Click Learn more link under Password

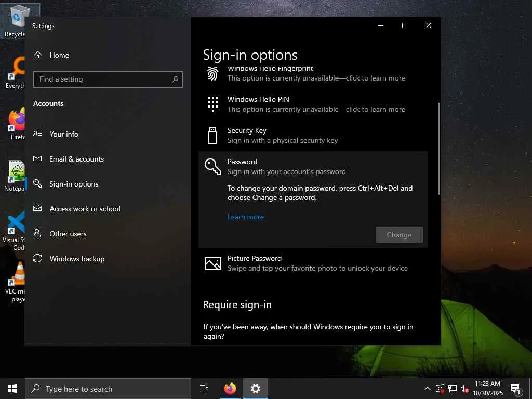click(246, 217)
